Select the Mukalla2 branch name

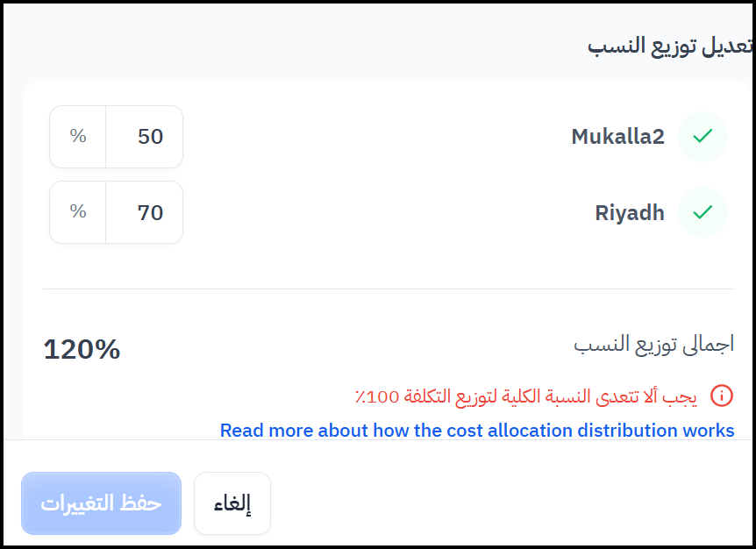[x=617, y=137]
